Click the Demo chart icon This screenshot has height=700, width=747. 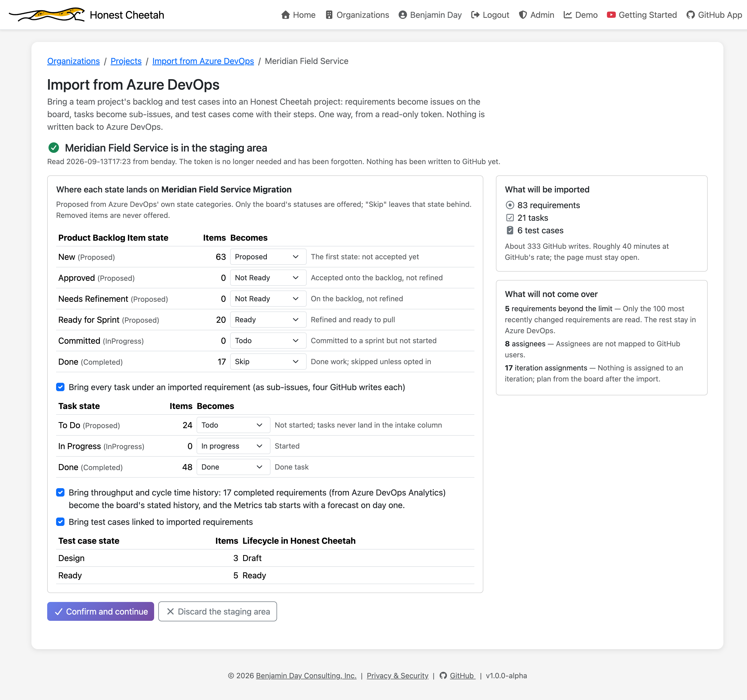(568, 15)
